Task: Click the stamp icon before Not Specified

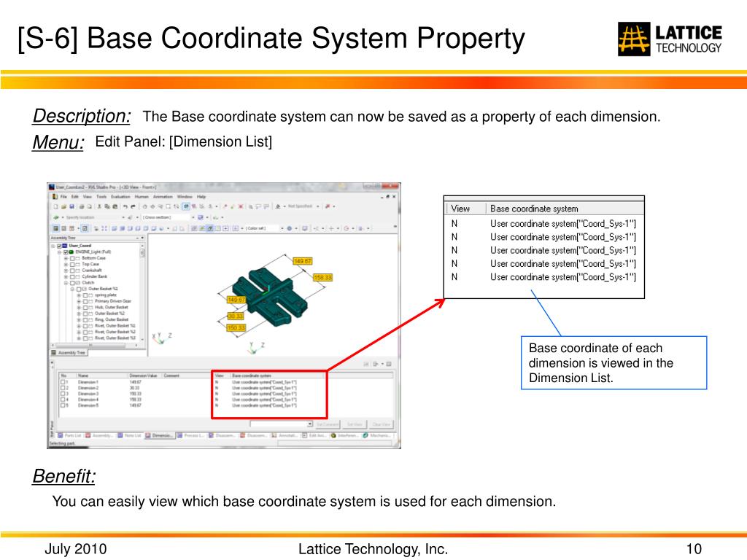Action: (278, 206)
